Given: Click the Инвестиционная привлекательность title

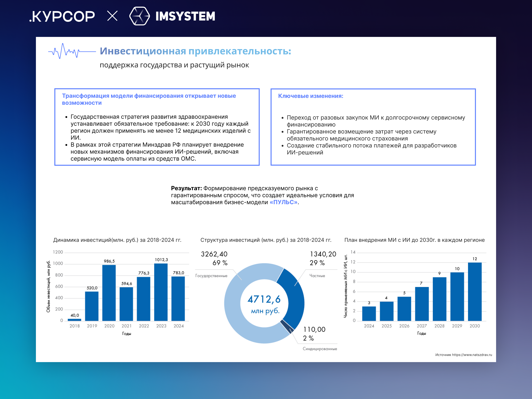Looking at the screenshot, I should [x=195, y=51].
